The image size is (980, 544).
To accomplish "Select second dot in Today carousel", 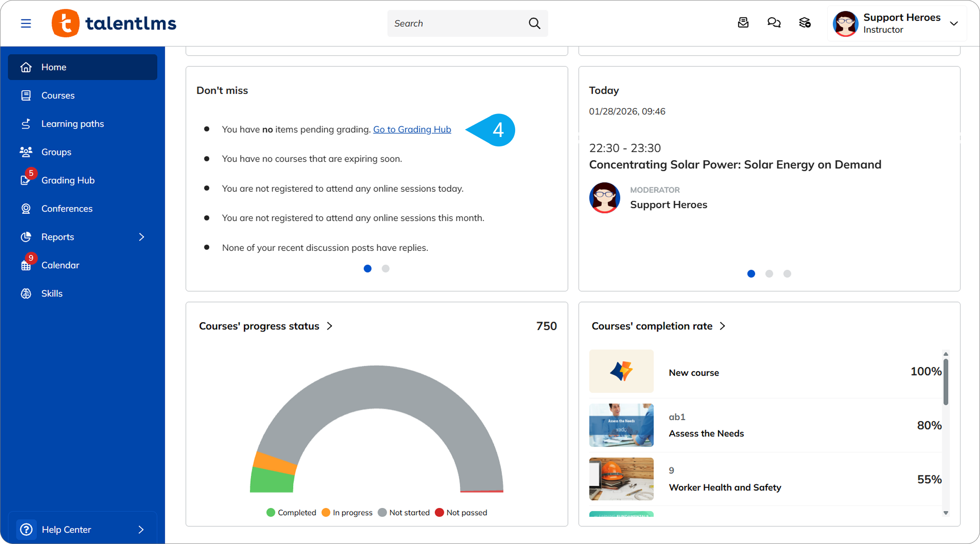I will [x=769, y=274].
